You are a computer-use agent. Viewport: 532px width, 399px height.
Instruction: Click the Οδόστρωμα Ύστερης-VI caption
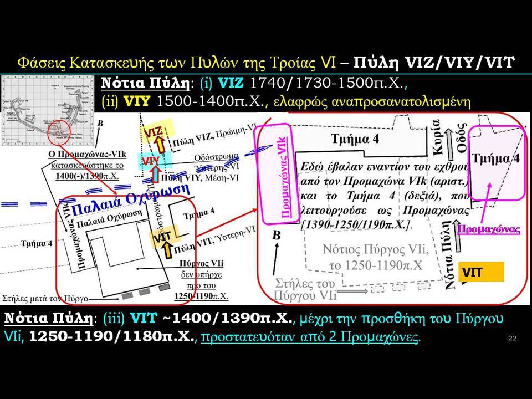click(x=217, y=161)
